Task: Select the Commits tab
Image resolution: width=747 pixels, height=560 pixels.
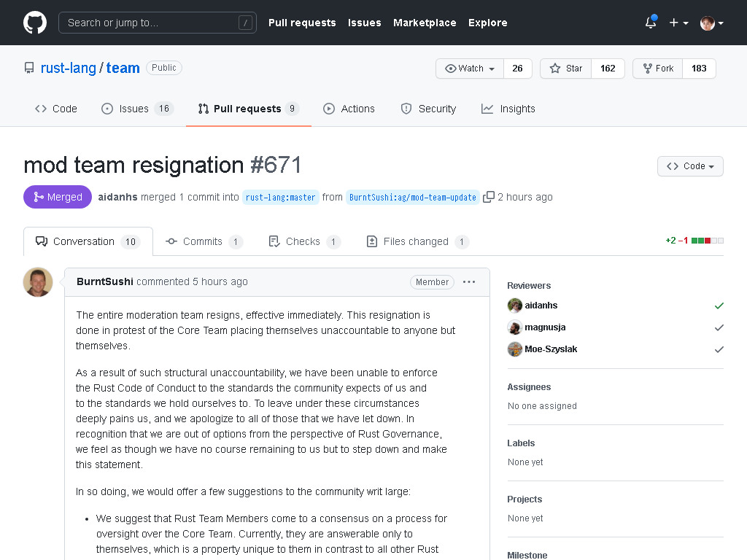Action: [204, 241]
